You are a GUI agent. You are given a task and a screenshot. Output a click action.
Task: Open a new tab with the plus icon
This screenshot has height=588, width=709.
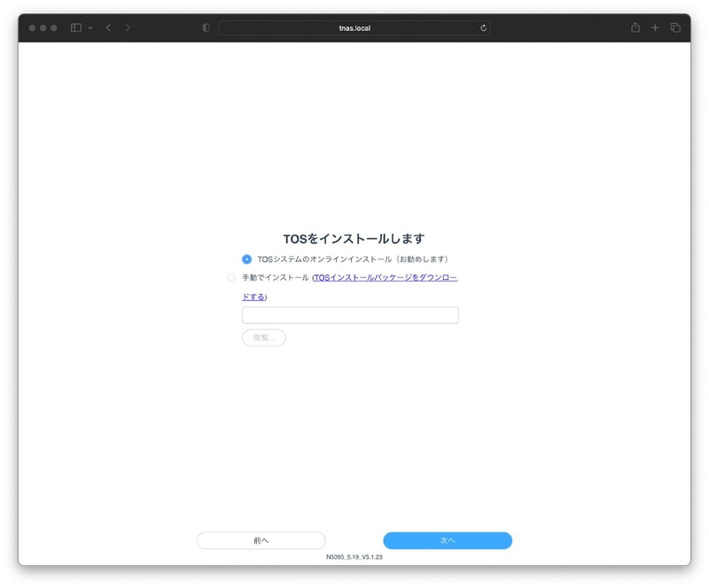pos(655,27)
